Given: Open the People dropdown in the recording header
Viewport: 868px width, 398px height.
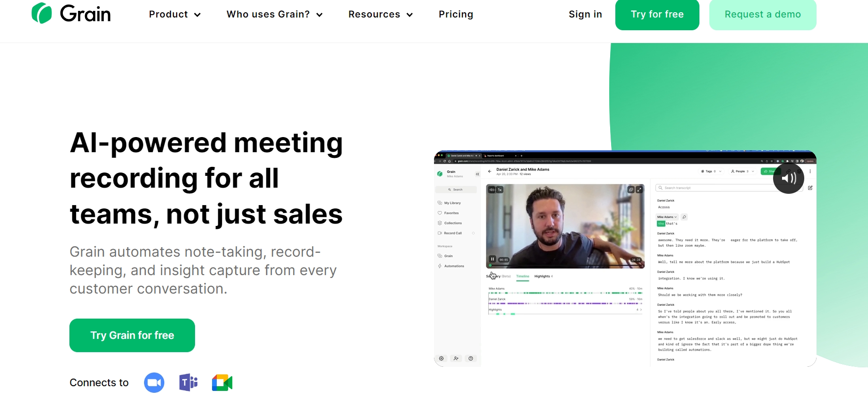Looking at the screenshot, I should coord(742,171).
